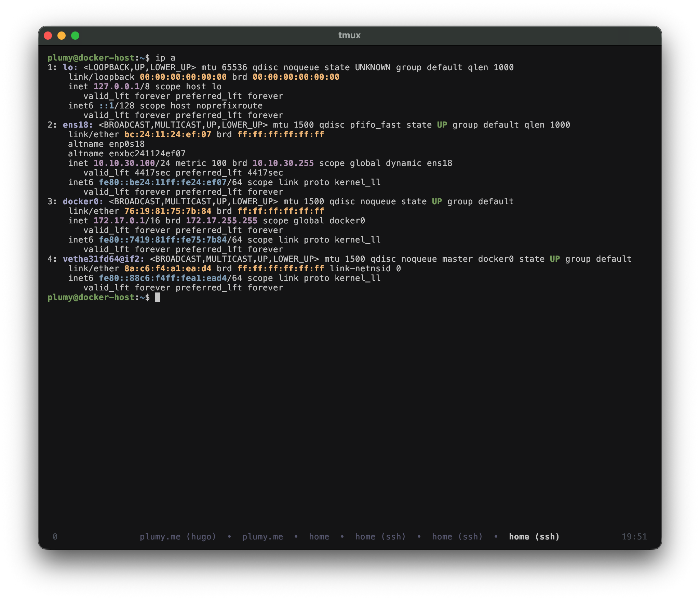Image resolution: width=700 pixels, height=600 pixels.
Task: Click the green zoom window button
Action: click(75, 36)
